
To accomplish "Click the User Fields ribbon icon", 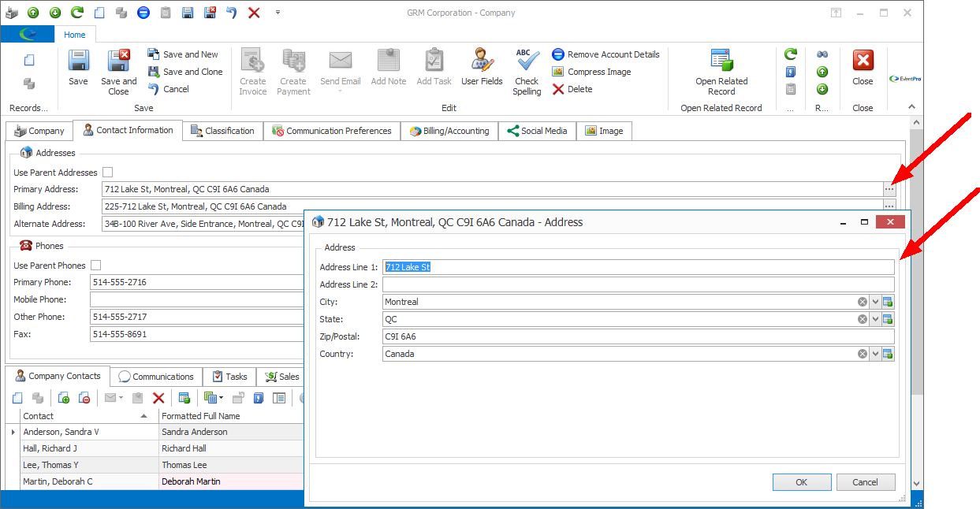I will pyautogui.click(x=482, y=61).
